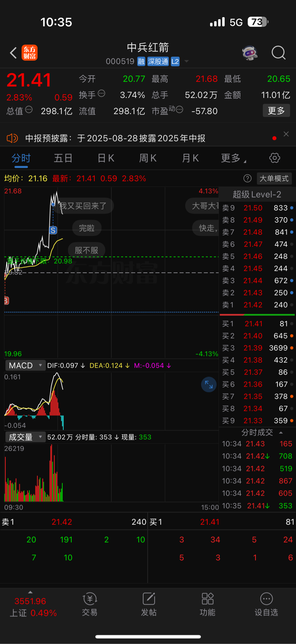Tap bottom 卖1 queue header

[74, 522]
